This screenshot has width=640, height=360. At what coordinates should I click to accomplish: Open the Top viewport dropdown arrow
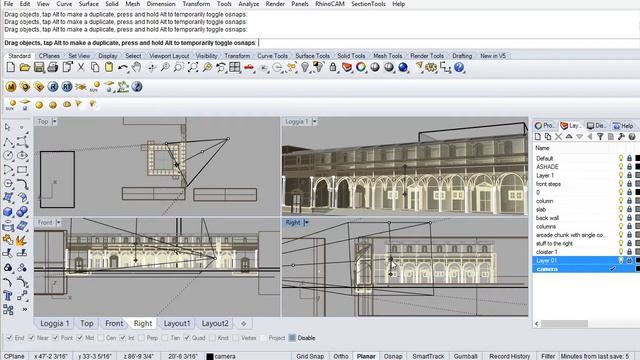55,121
